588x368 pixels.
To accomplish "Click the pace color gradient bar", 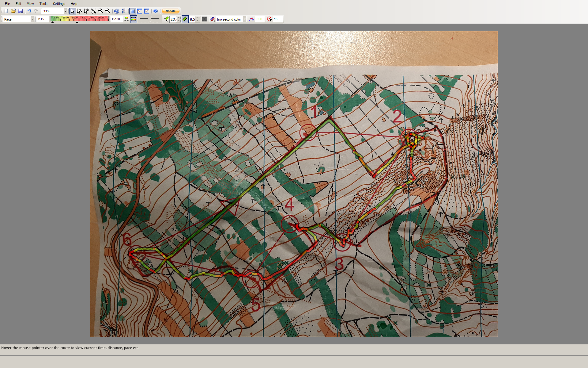I will point(80,18).
